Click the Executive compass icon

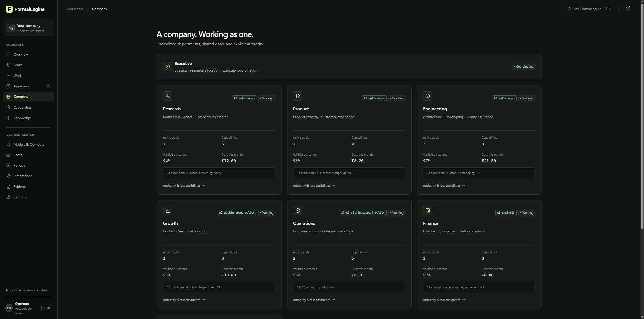[x=168, y=67]
